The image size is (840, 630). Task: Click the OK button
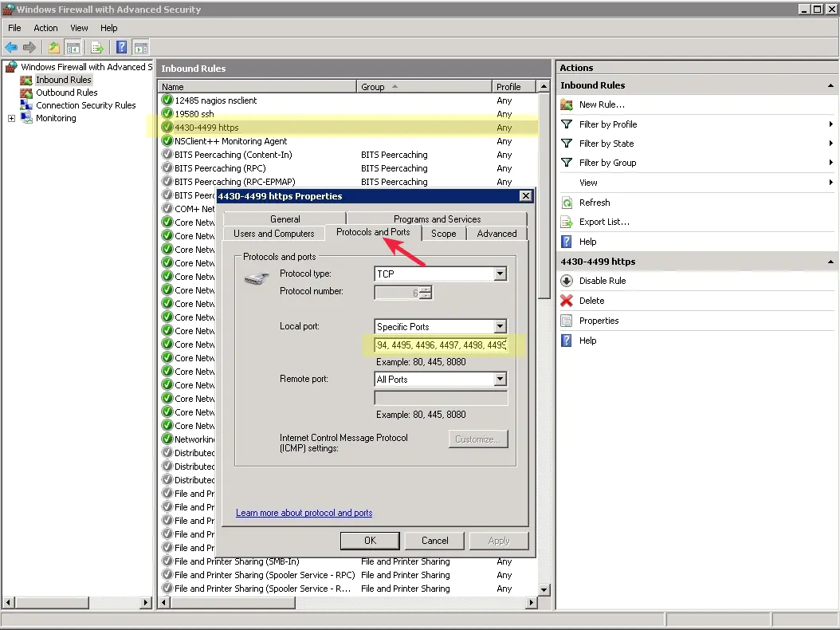pyautogui.click(x=370, y=540)
